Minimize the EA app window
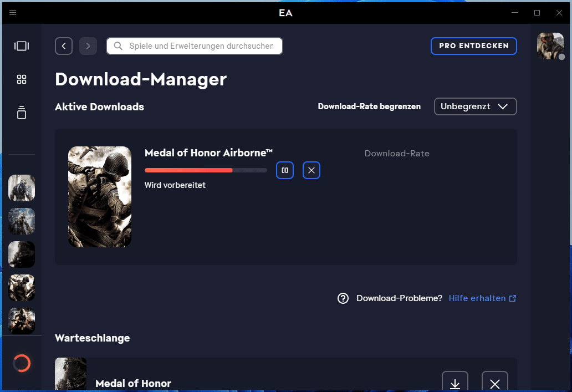572x392 pixels. (515, 13)
